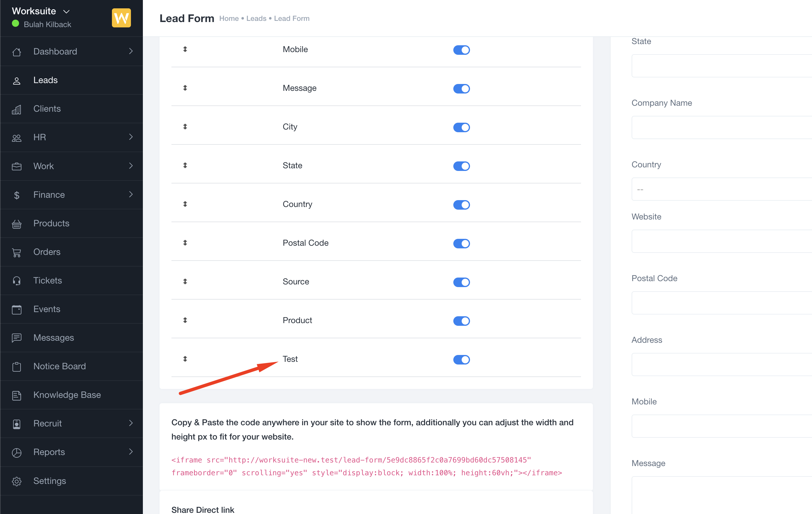Click the Knowledge Base document icon

click(17, 395)
